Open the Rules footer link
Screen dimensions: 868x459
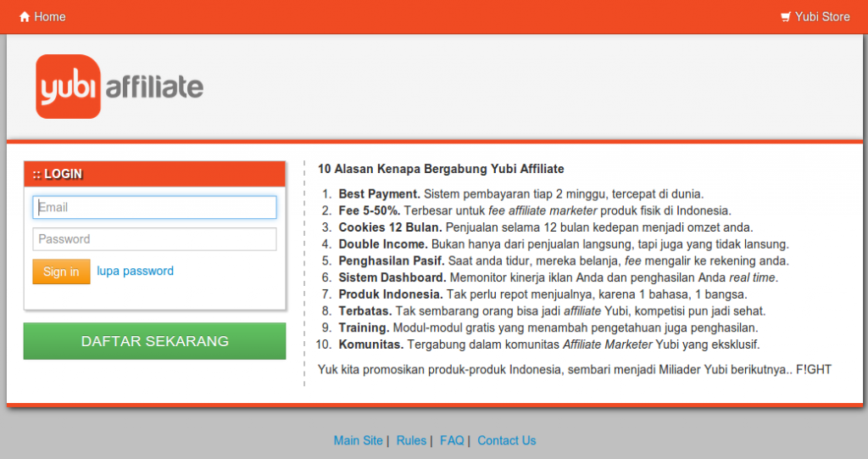(411, 440)
